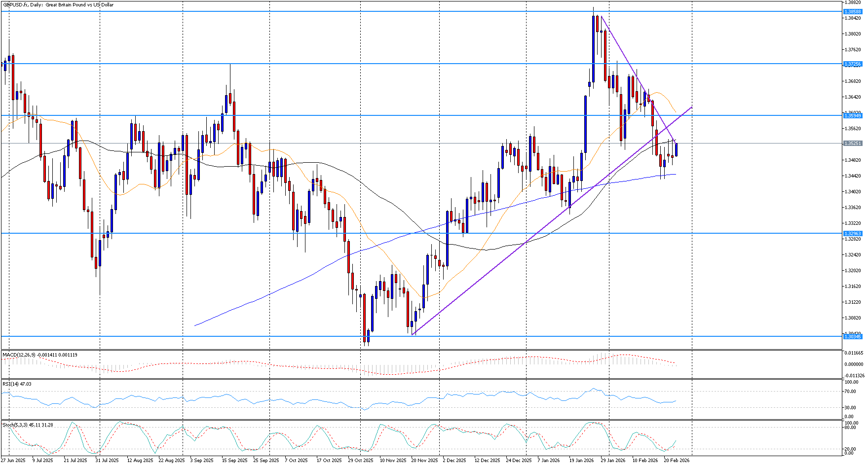
Task: Select the RSI 70.00 level scale label
Action: (x=850, y=392)
